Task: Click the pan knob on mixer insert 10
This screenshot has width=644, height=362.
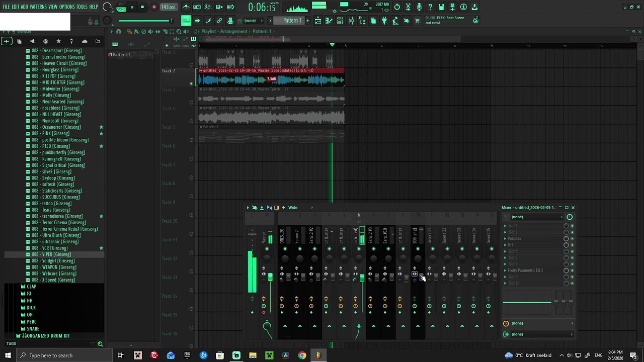Action: pyautogui.click(x=418, y=258)
